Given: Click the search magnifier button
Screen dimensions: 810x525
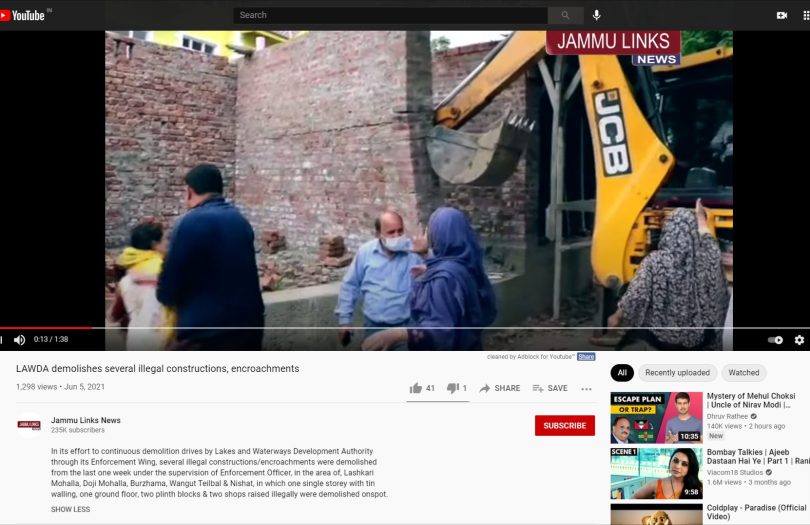Looking at the screenshot, I should 566,16.
